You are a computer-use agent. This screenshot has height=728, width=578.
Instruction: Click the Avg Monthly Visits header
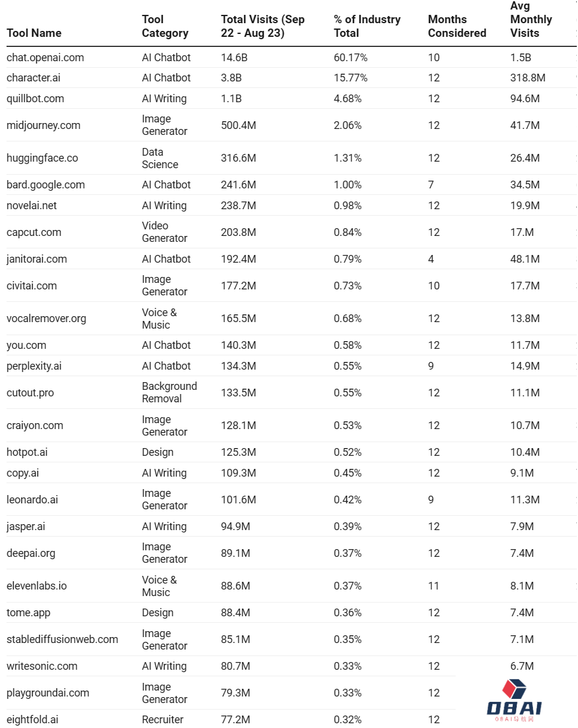pos(531,20)
